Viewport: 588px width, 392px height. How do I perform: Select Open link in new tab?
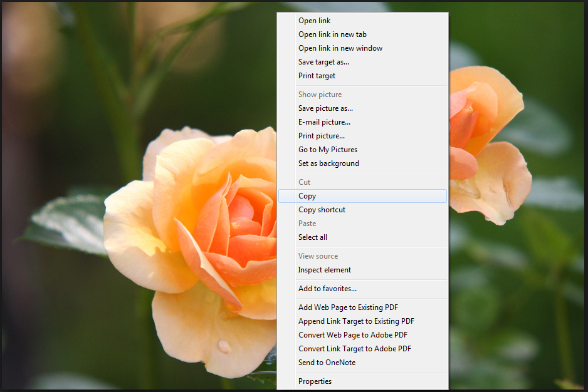362,34
